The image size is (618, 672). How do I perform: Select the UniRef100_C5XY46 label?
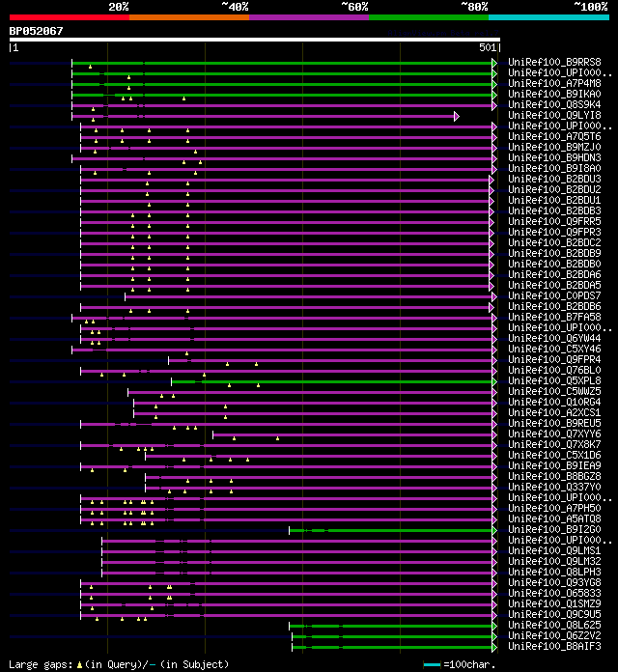(554, 349)
